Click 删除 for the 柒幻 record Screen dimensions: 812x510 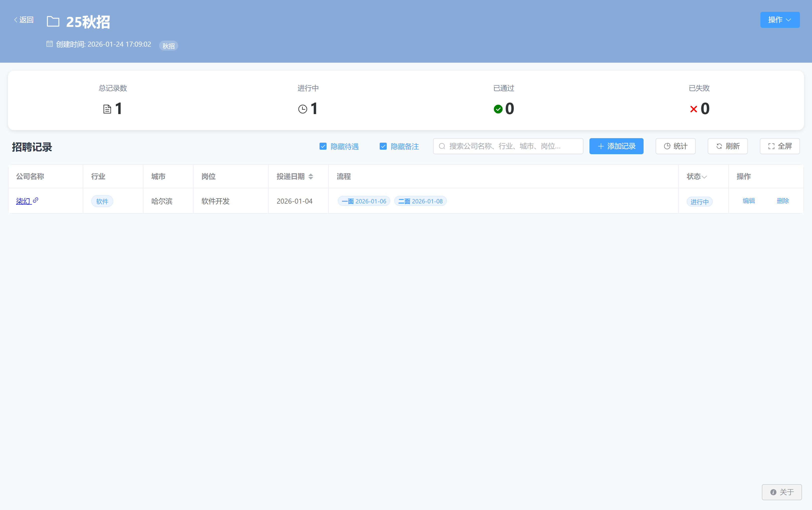coord(783,201)
